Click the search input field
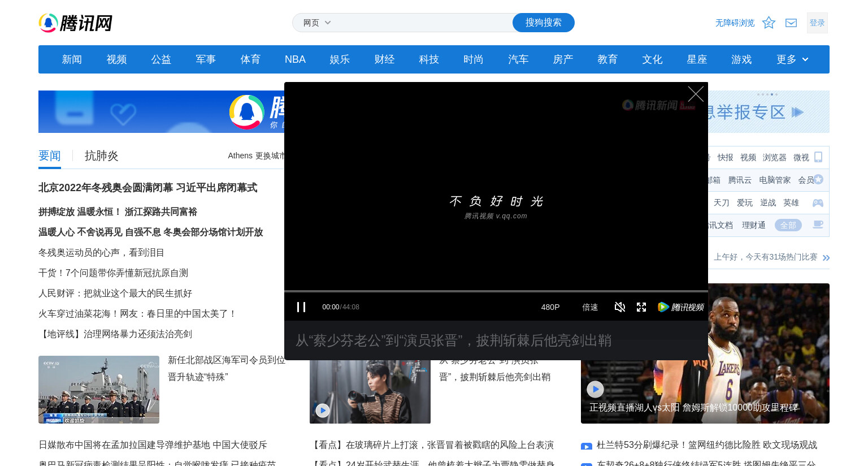 pyautogui.click(x=424, y=23)
